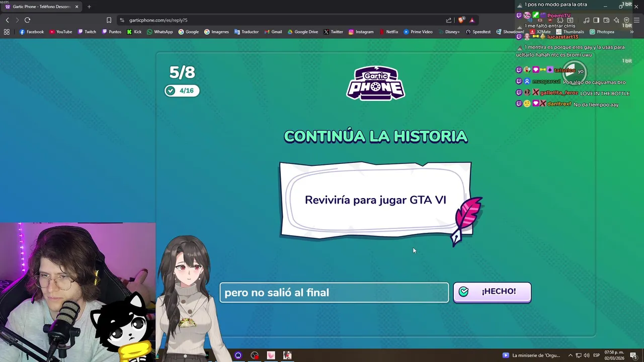
Task: Click the 'Reviviría para jugar GTA VI' text
Action: coord(375,200)
